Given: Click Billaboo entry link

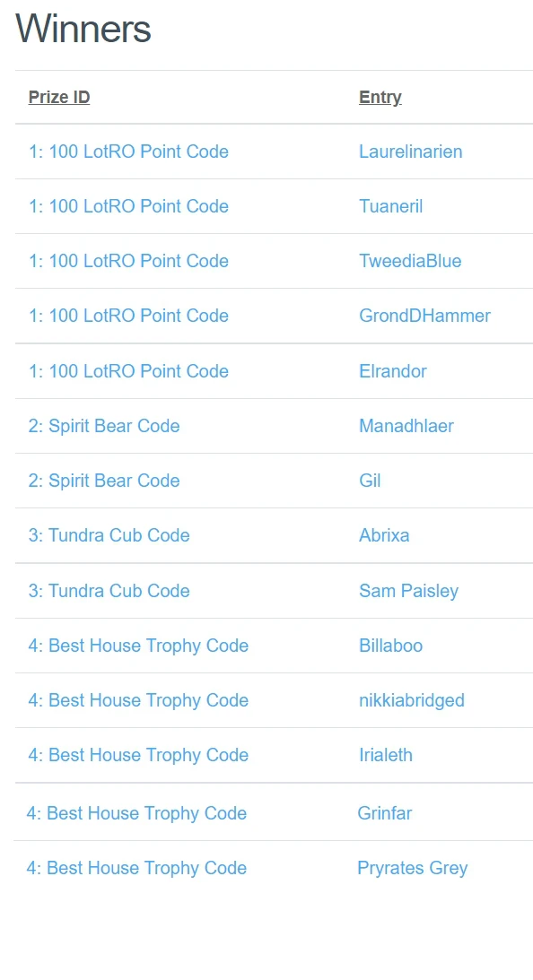Looking at the screenshot, I should tap(391, 646).
